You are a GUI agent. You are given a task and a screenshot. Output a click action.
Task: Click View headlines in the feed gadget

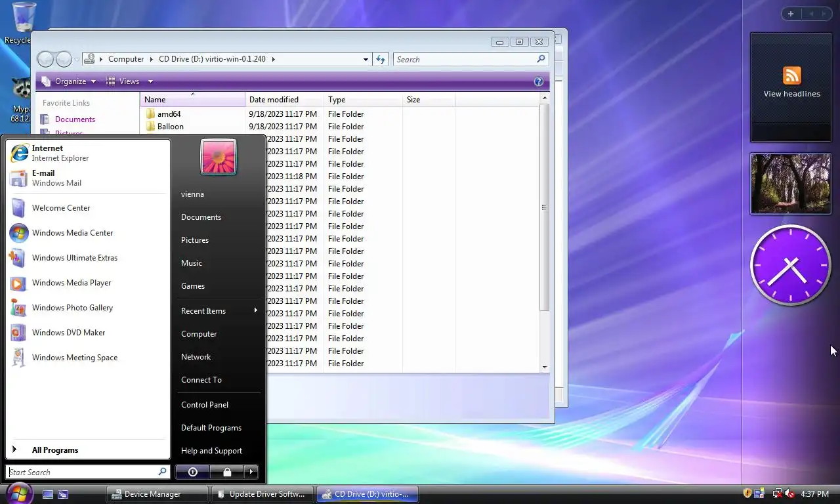tap(791, 94)
